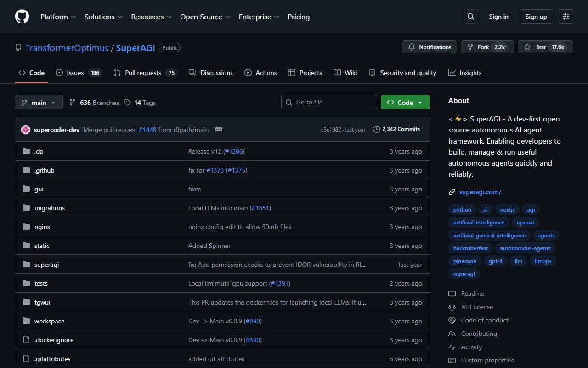This screenshot has height=368, width=588.
Task: Click the nginx folder icon
Action: 26,227
